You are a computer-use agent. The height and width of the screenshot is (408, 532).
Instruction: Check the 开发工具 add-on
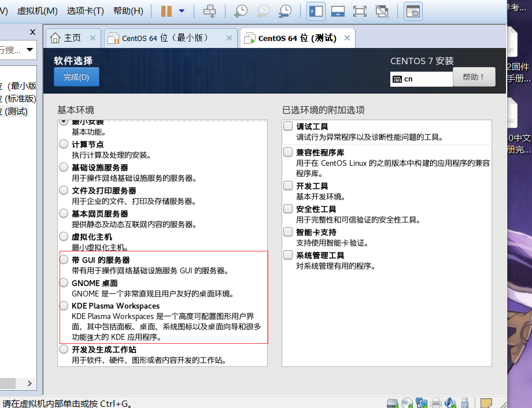click(x=288, y=186)
